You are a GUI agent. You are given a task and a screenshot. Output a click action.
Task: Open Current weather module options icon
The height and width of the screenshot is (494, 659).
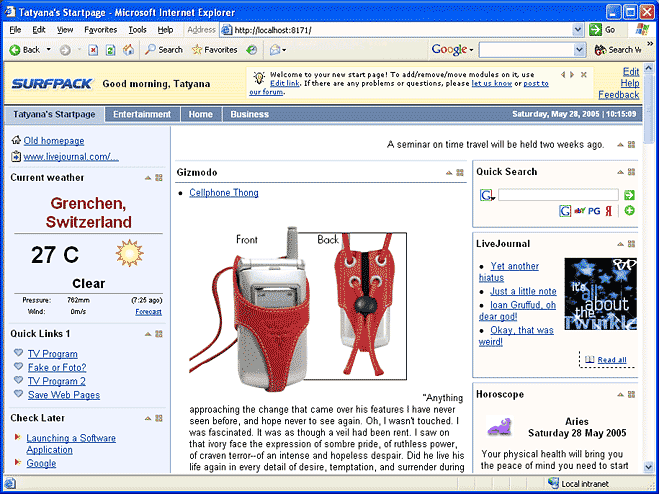(159, 178)
